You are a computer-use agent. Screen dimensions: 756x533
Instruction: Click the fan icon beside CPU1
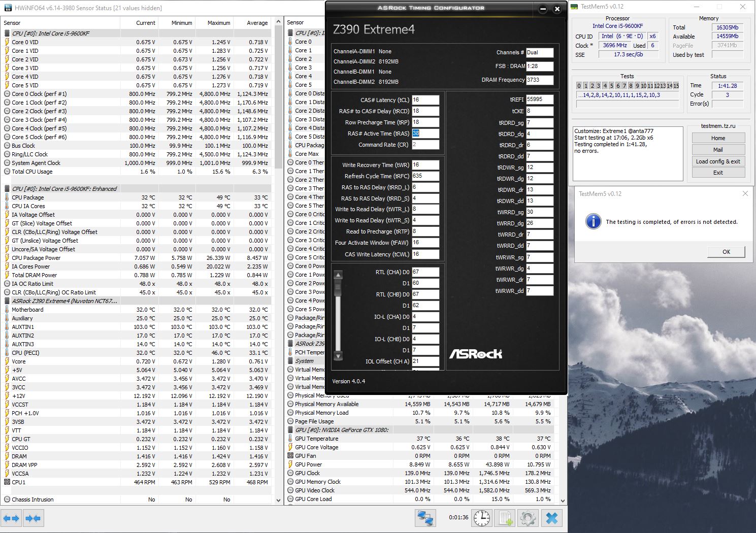(x=7, y=482)
